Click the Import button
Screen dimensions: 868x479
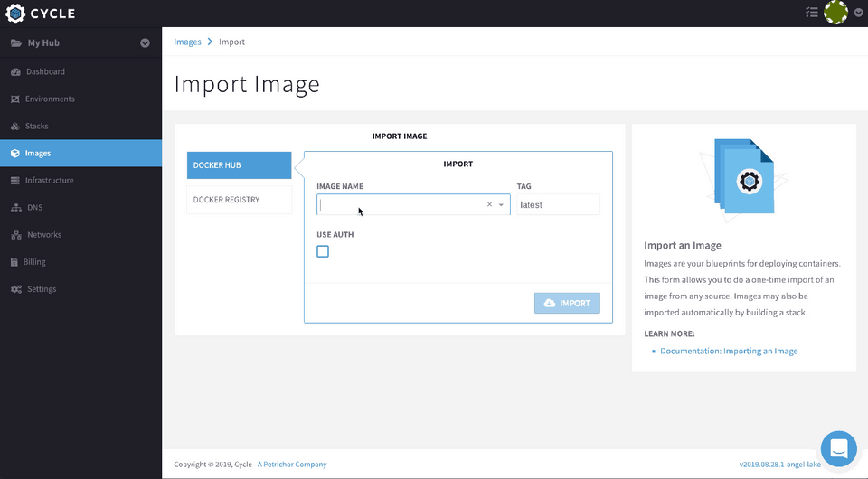(x=567, y=303)
